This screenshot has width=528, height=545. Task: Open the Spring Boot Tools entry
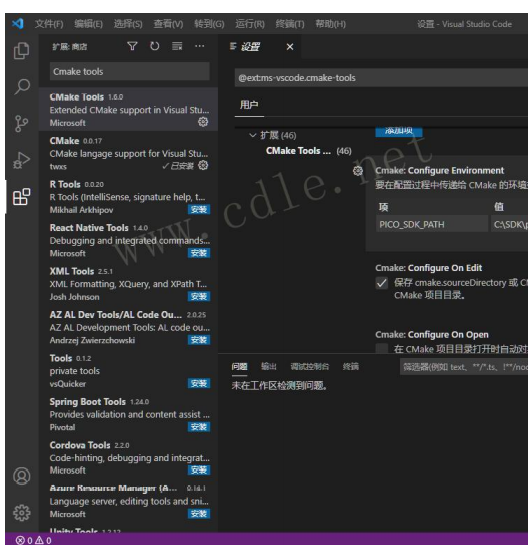tap(128, 414)
